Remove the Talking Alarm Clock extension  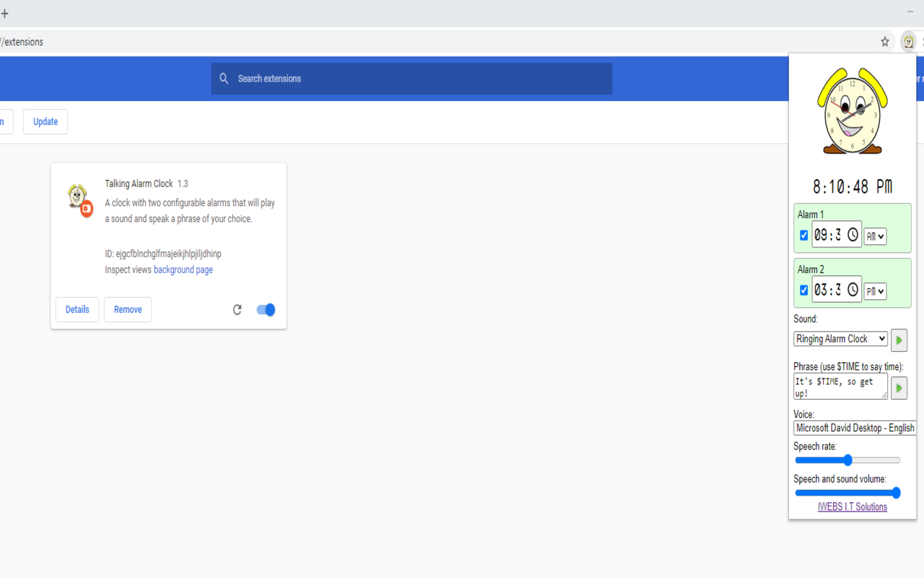[x=128, y=310]
